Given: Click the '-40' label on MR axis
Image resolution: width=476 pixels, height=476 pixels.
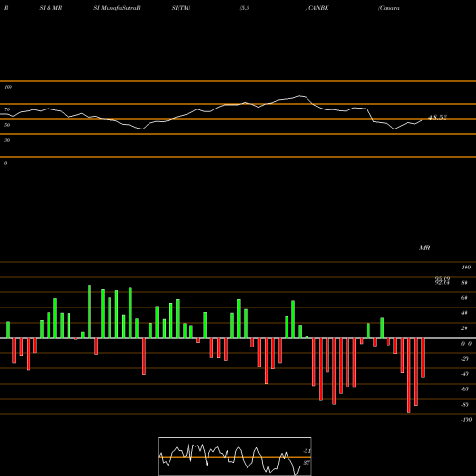Looking at the screenshot, I should pyautogui.click(x=465, y=374).
